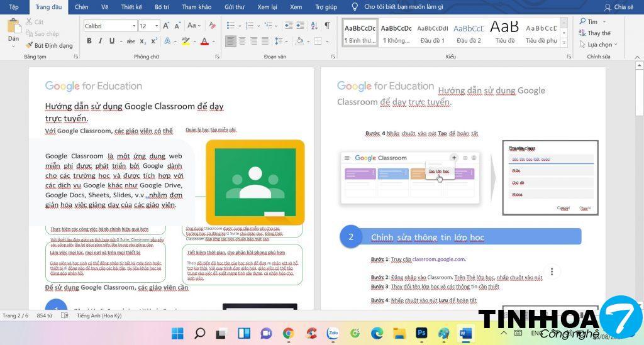Open the font size dropdown showing 12
Viewport: 644px width, 345px height.
(x=157, y=26)
